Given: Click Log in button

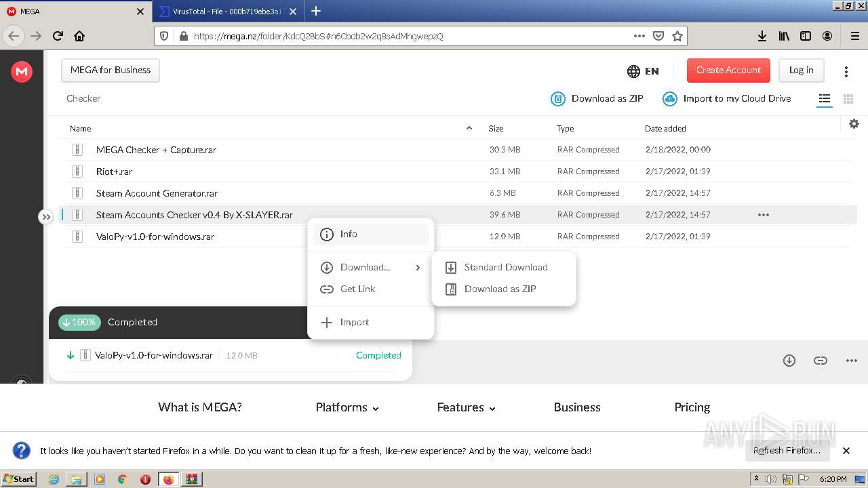Looking at the screenshot, I should (x=801, y=70).
